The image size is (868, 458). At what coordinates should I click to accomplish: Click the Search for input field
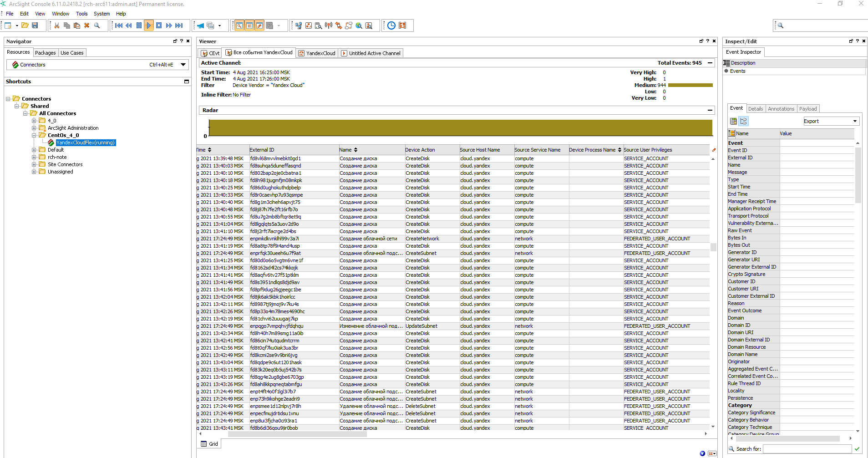tap(807, 449)
